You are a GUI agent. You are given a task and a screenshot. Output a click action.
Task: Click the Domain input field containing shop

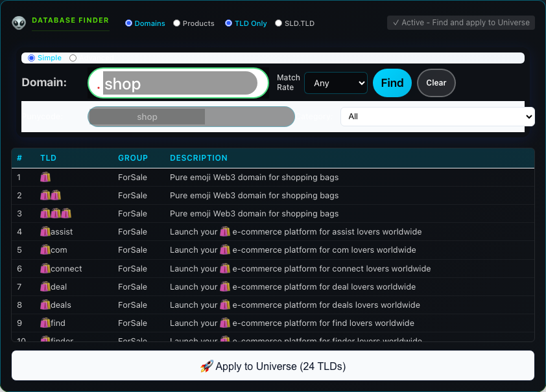(179, 83)
